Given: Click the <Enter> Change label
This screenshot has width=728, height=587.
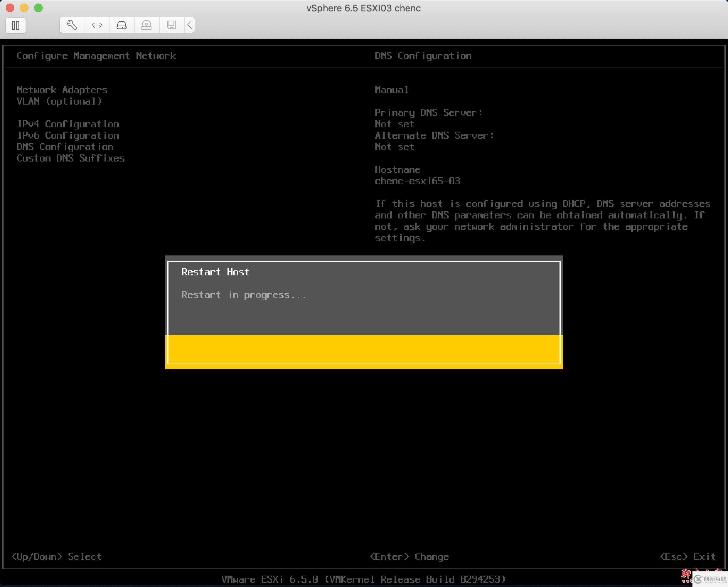Looking at the screenshot, I should (409, 556).
